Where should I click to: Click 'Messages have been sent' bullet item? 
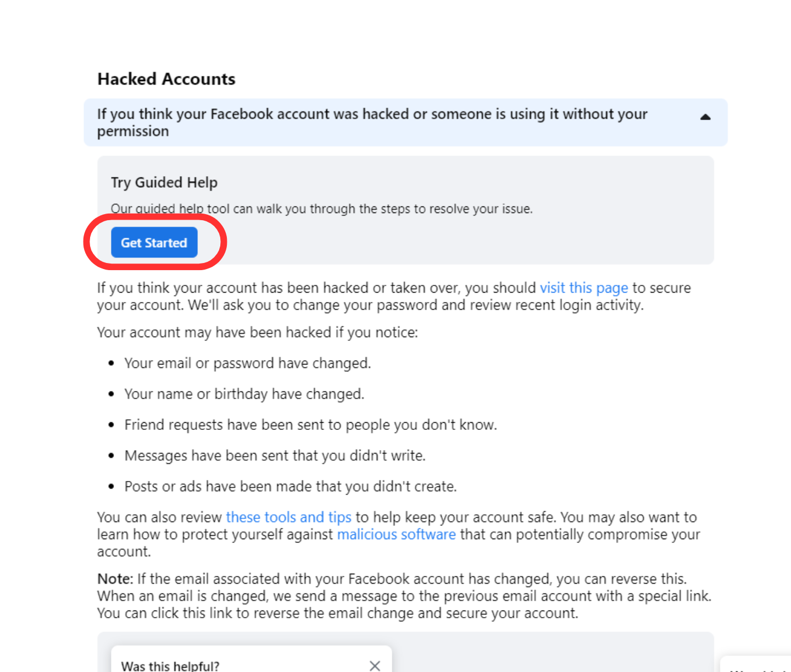click(x=275, y=456)
